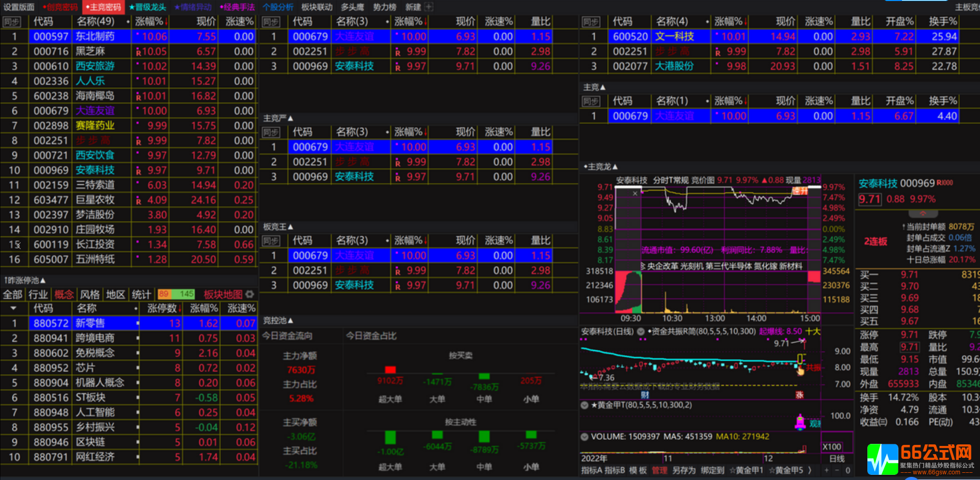
Task: Open the dropdown arrow left of 代码 in sector table
Action: click(x=13, y=308)
